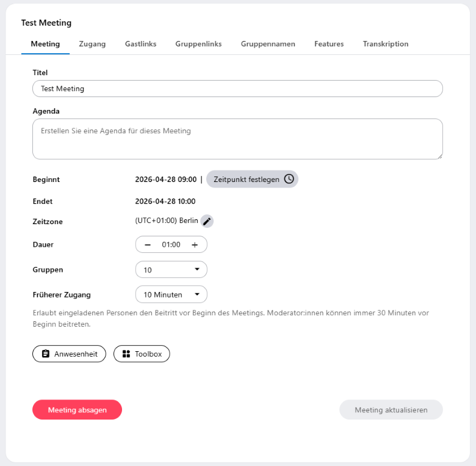
Task: Click the clipboard icon on Anwesenheit
Action: 46,354
